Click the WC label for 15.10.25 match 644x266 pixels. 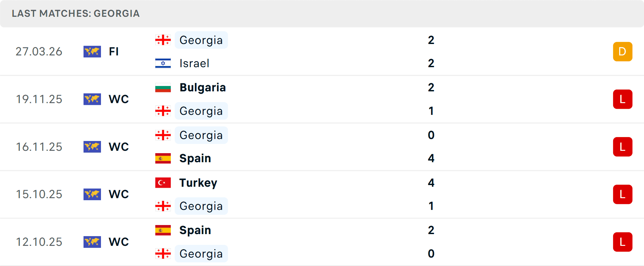(x=119, y=194)
